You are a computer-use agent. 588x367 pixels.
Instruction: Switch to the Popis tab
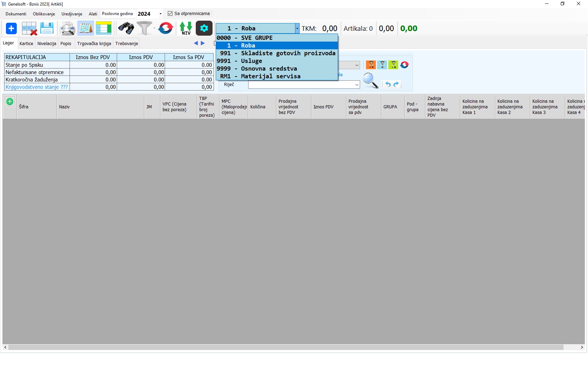pos(66,44)
